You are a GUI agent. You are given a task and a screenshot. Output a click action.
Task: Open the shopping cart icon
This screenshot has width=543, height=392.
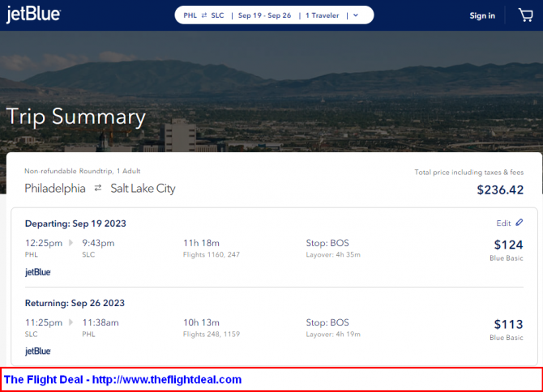(x=525, y=15)
